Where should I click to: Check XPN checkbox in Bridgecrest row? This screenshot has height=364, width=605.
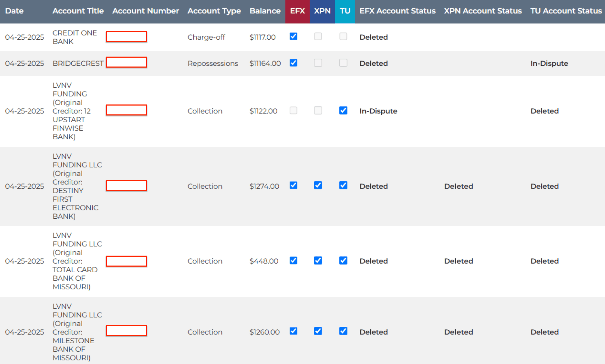click(318, 63)
